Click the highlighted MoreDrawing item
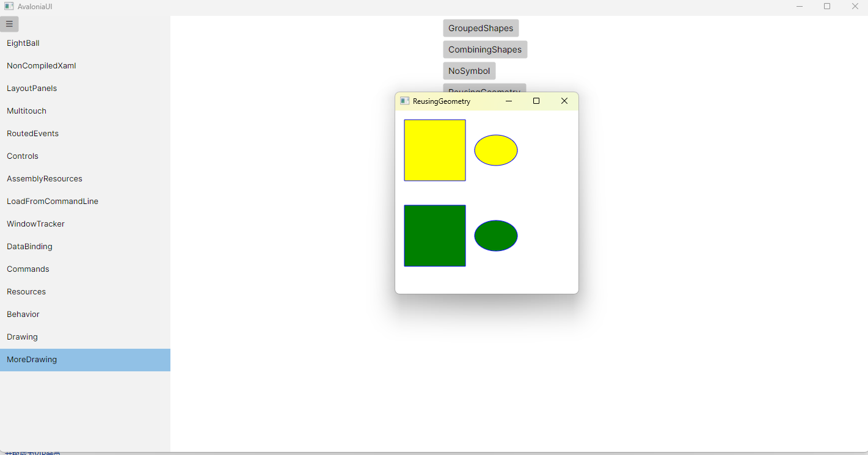The width and height of the screenshot is (868, 455). (x=85, y=360)
